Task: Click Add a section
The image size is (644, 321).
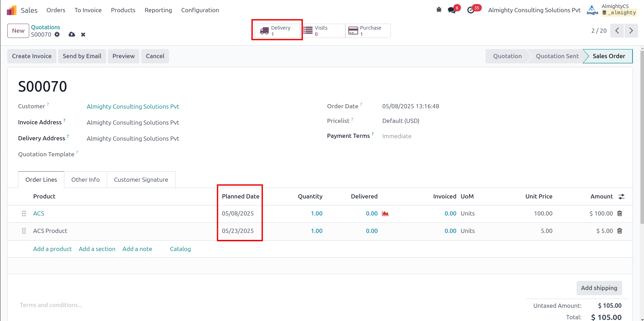Action: [97, 249]
